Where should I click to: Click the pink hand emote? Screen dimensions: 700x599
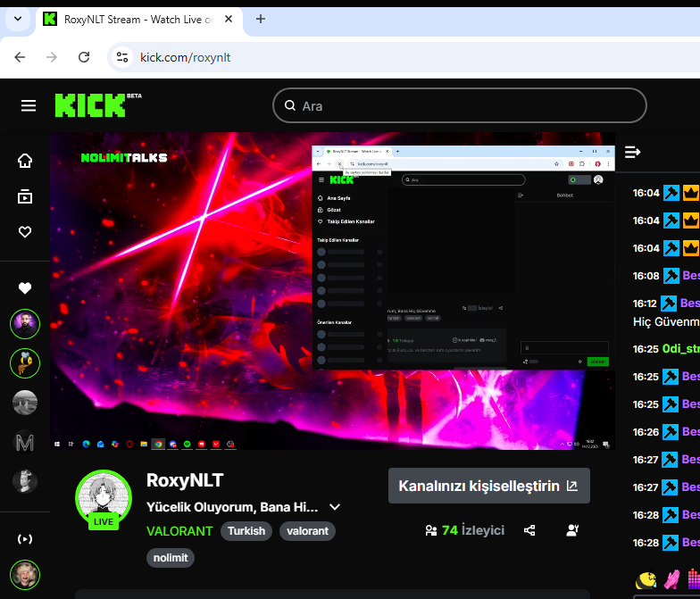[x=671, y=580]
